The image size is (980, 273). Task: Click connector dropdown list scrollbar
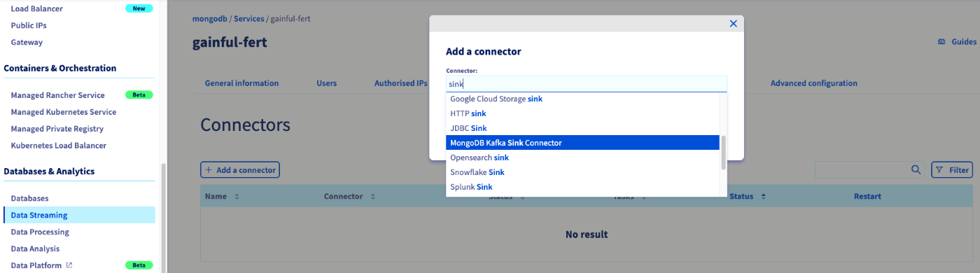723,153
